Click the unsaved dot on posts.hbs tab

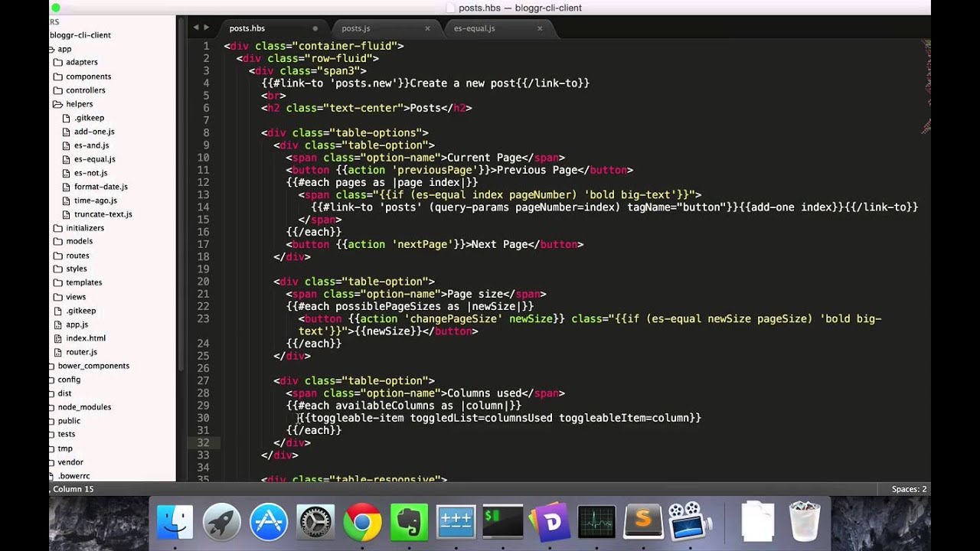click(315, 28)
